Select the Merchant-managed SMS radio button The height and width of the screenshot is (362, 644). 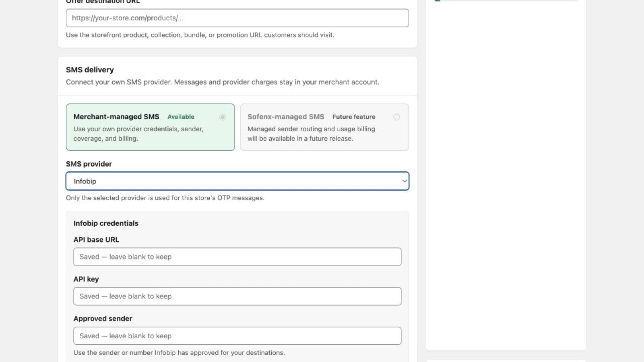223,117
